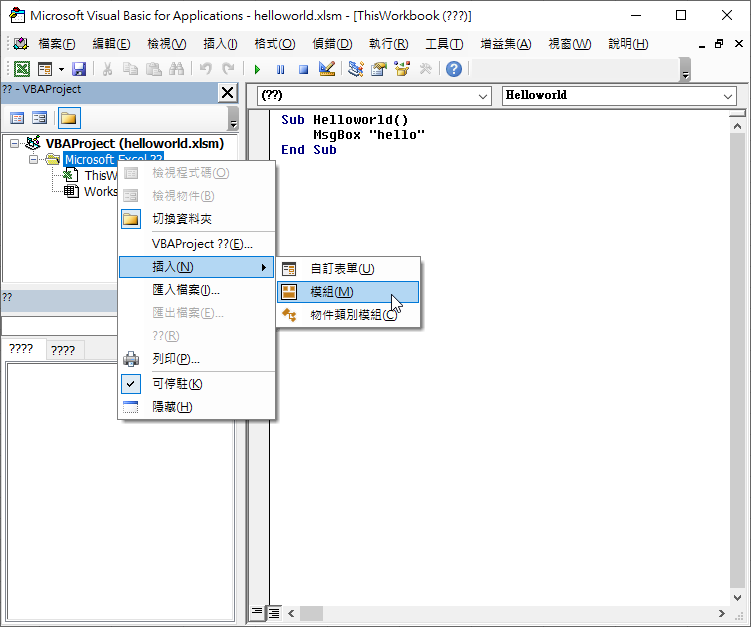
Task: Open Project Explorer via toolbar icon
Action: pos(356,69)
